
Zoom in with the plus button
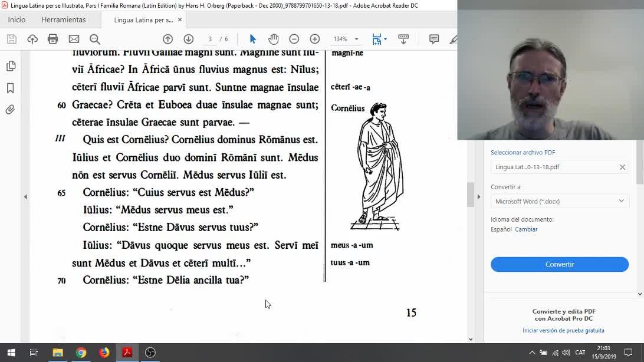pyautogui.click(x=315, y=39)
